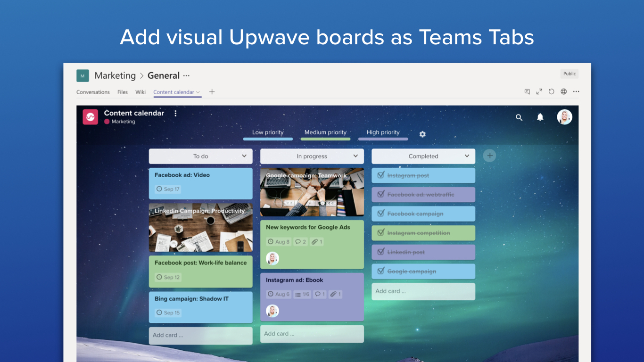This screenshot has width=644, height=362.
Task: Open the tab conversation chat icon
Action: pyautogui.click(x=527, y=91)
